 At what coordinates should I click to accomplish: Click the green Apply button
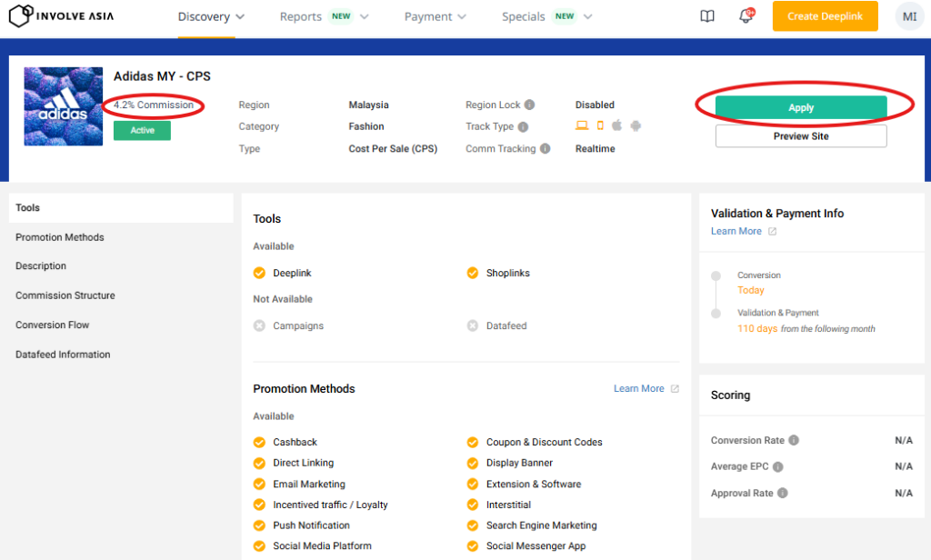pyautogui.click(x=801, y=107)
